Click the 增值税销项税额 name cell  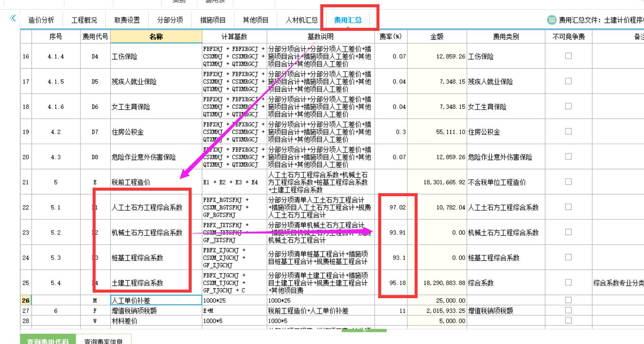(156, 311)
